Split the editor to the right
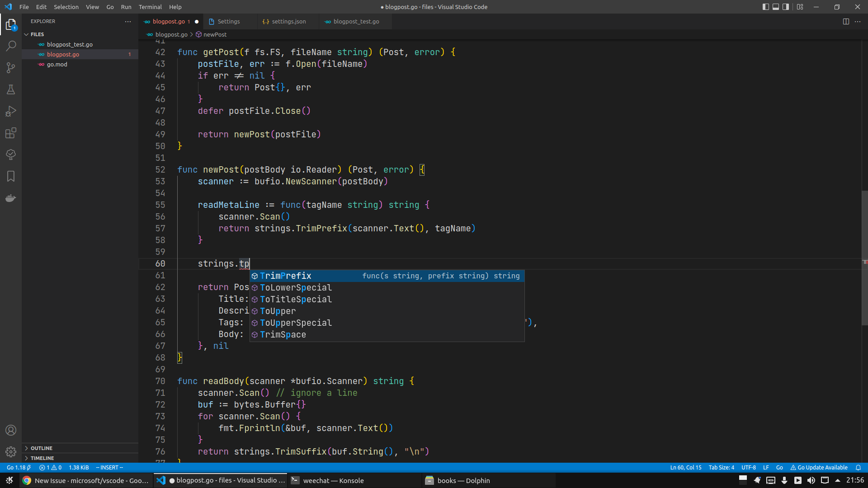This screenshot has height=488, width=868. tap(846, 21)
